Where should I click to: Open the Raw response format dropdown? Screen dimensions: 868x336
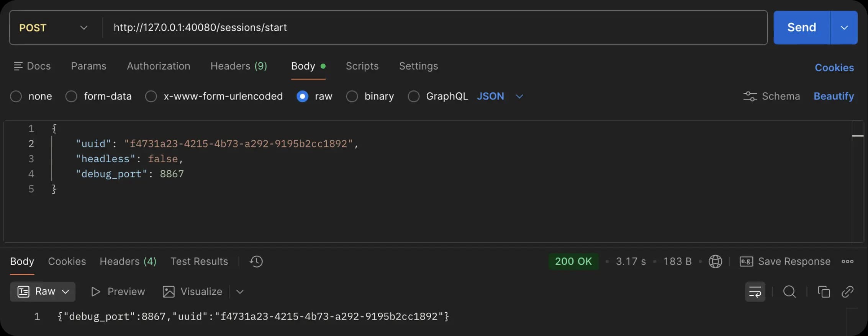pos(43,292)
